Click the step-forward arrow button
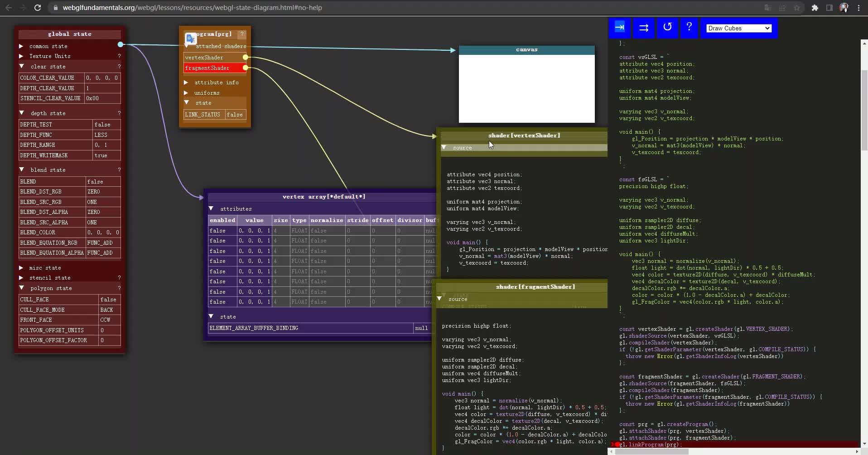Viewport: 868px width, 455px height. (x=620, y=28)
